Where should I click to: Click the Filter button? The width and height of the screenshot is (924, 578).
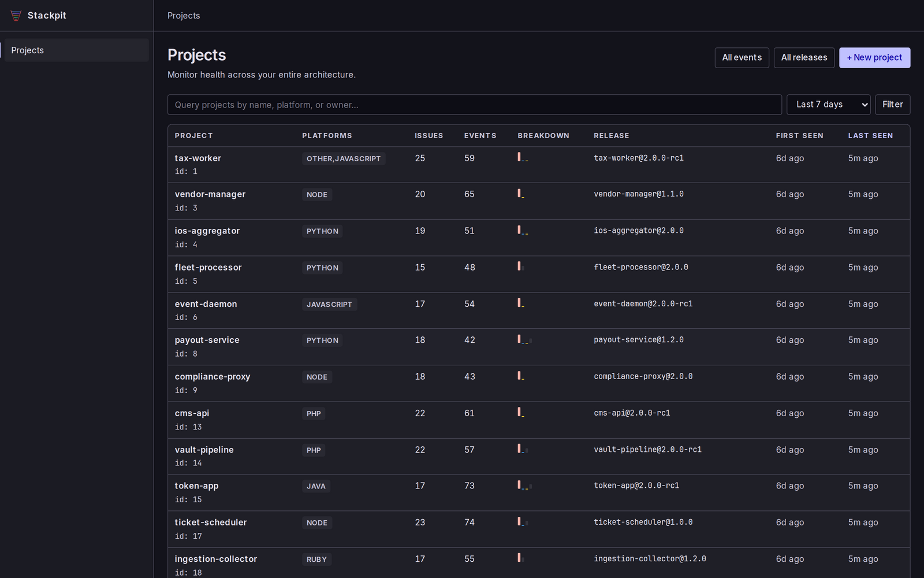click(892, 105)
